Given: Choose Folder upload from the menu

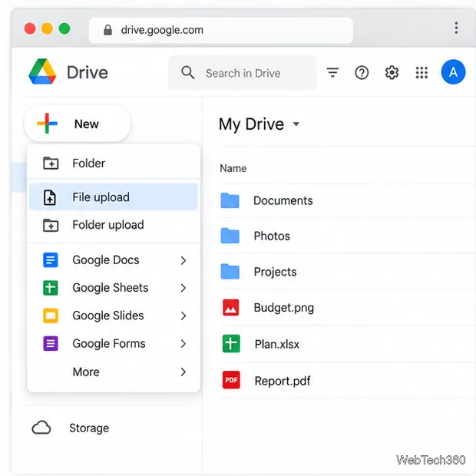Looking at the screenshot, I should pos(114,225).
